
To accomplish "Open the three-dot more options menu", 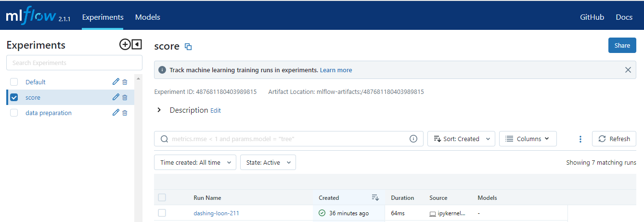I will pyautogui.click(x=580, y=139).
